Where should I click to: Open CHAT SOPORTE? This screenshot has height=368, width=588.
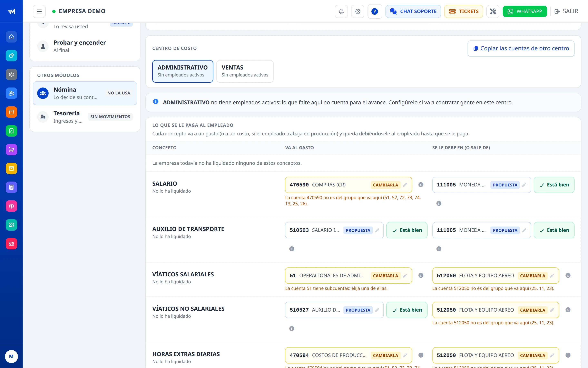click(x=413, y=11)
